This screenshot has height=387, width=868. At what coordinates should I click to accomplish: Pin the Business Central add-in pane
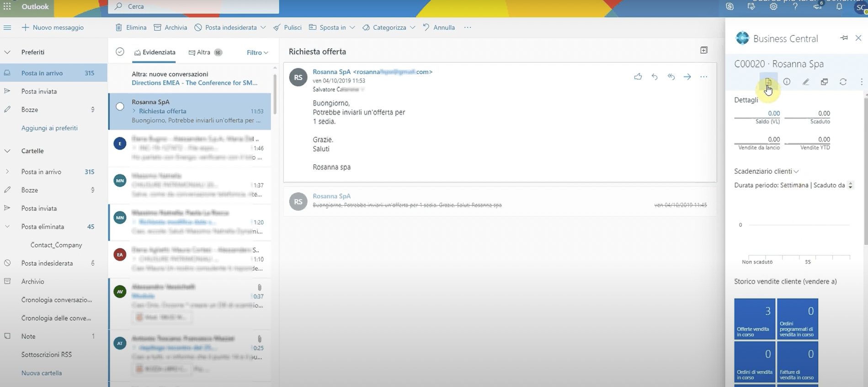point(844,38)
